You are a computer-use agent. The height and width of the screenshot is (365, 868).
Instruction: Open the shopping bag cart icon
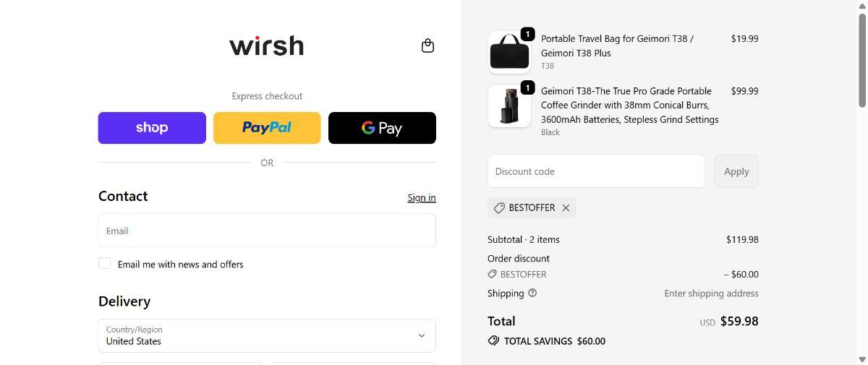(427, 46)
